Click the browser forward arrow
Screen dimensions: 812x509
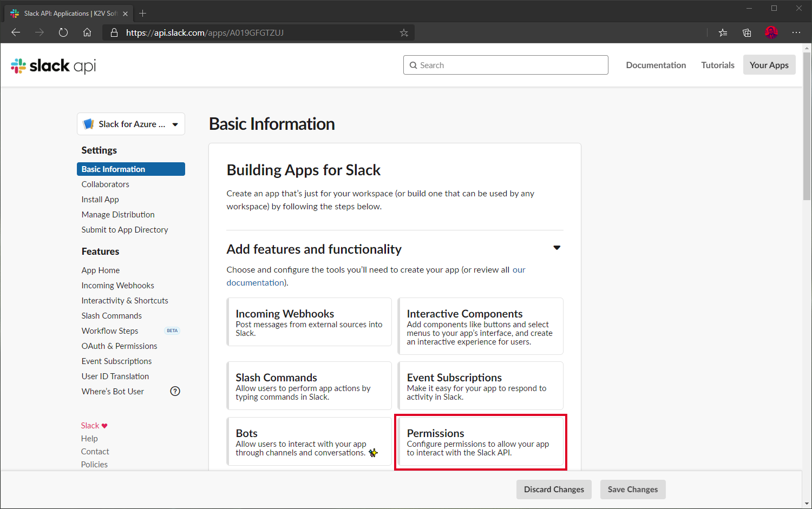click(x=40, y=32)
